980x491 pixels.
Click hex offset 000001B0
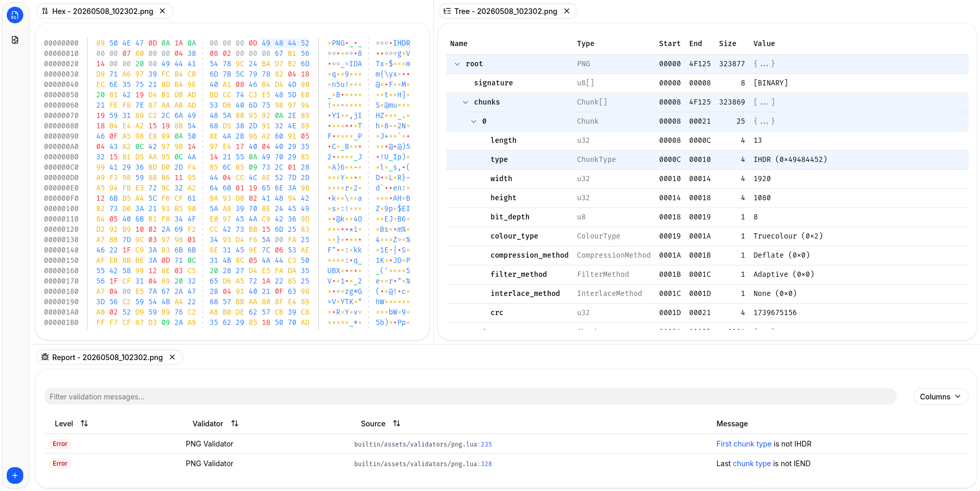[62, 322]
